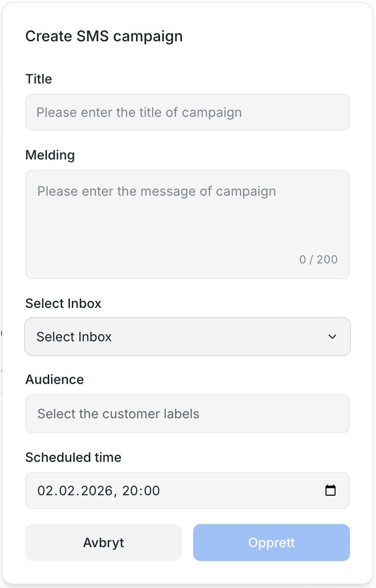Viewport: 376px width, 588px height.
Task: Select the day segment of the scheduled date
Action: coord(45,491)
